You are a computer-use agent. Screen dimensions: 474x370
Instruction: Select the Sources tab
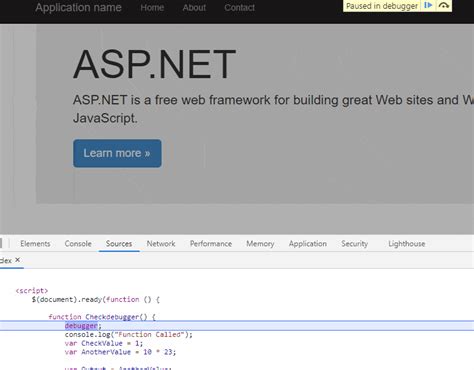click(119, 244)
